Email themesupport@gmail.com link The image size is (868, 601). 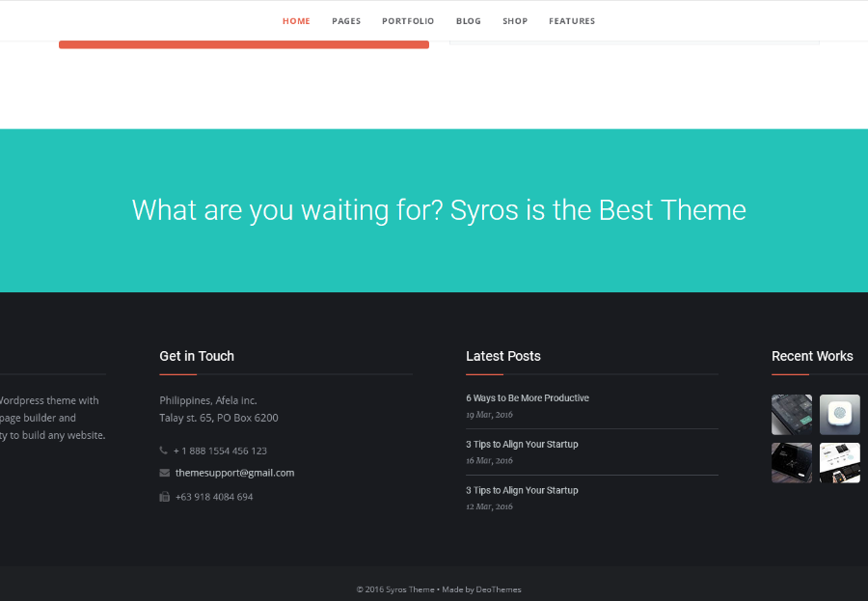[234, 473]
